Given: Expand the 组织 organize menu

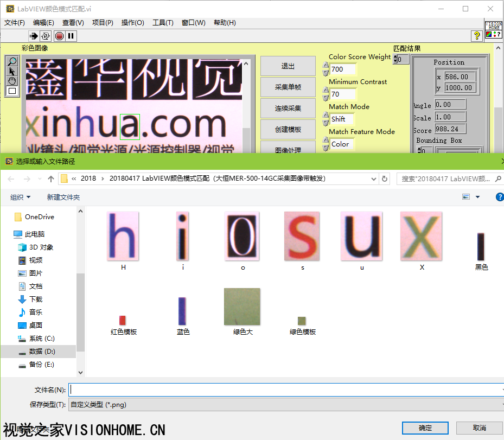Looking at the screenshot, I should (x=21, y=197).
